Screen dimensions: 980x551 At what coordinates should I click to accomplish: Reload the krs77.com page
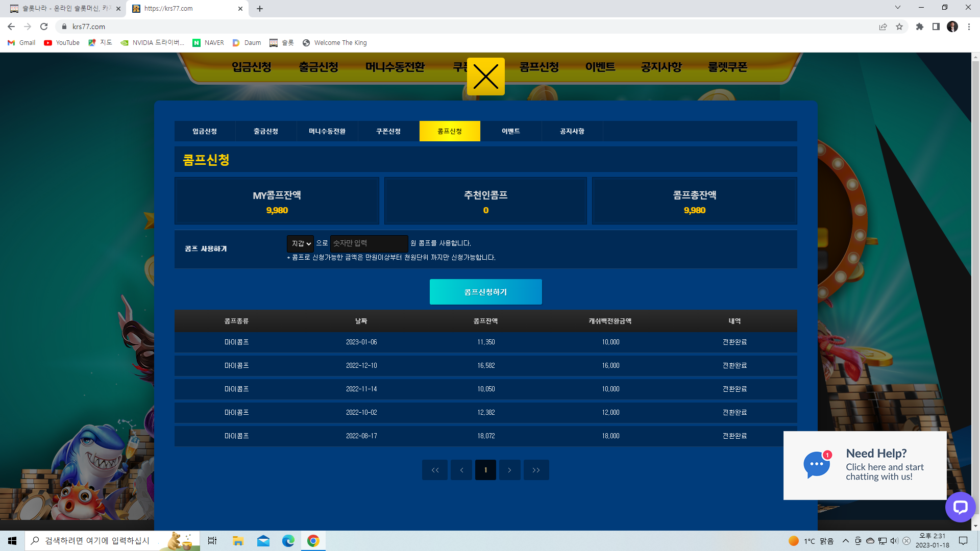tap(44, 27)
